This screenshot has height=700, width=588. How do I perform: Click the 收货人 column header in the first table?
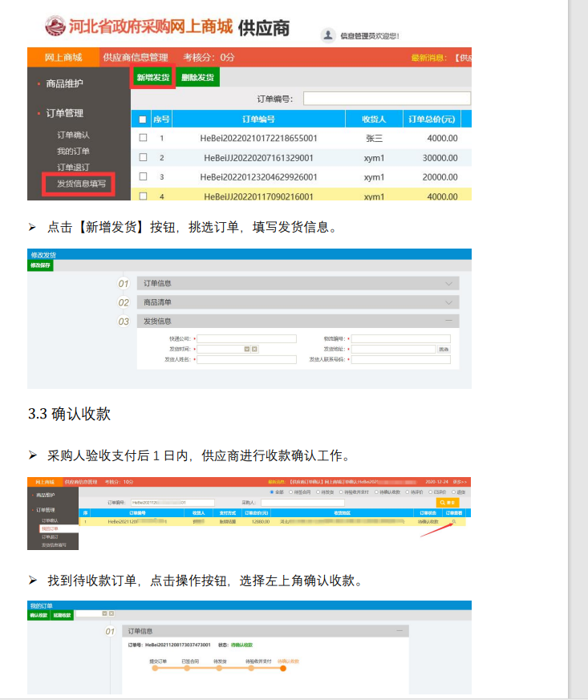pos(374,119)
